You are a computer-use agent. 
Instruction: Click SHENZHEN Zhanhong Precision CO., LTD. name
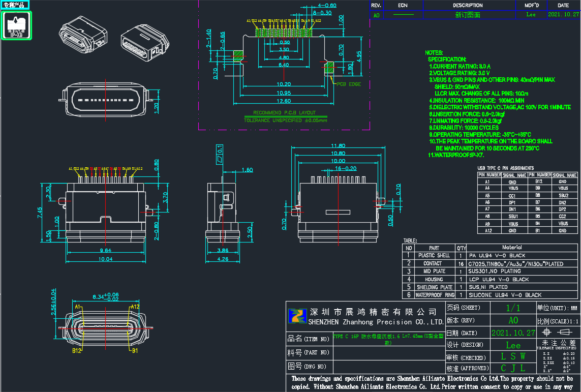376,322
